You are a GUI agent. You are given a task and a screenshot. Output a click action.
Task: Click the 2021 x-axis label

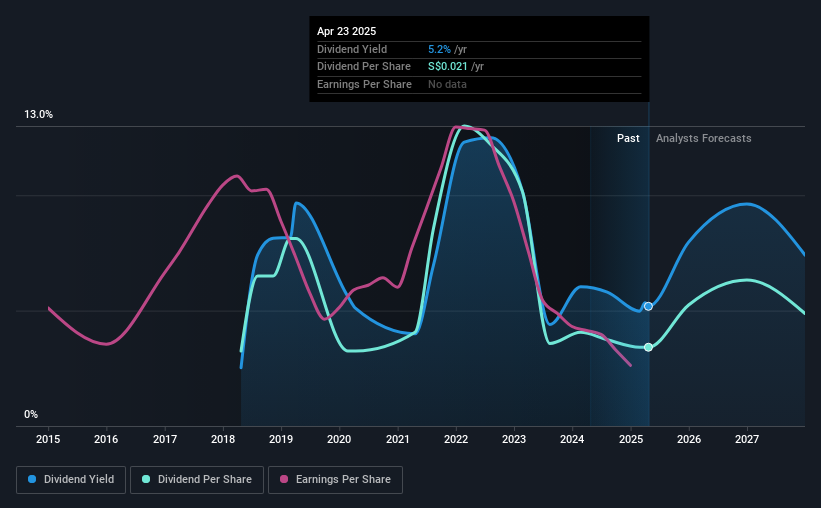398,439
